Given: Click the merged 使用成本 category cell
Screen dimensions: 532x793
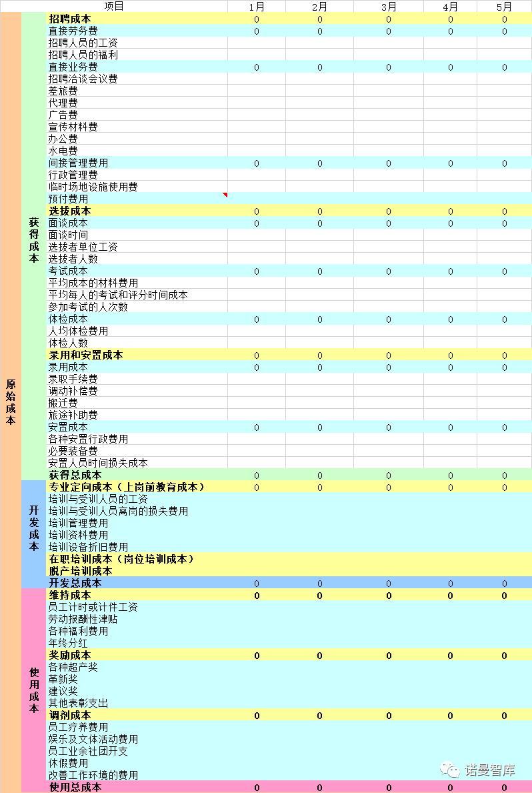Looking at the screenshot, I should tap(34, 690).
